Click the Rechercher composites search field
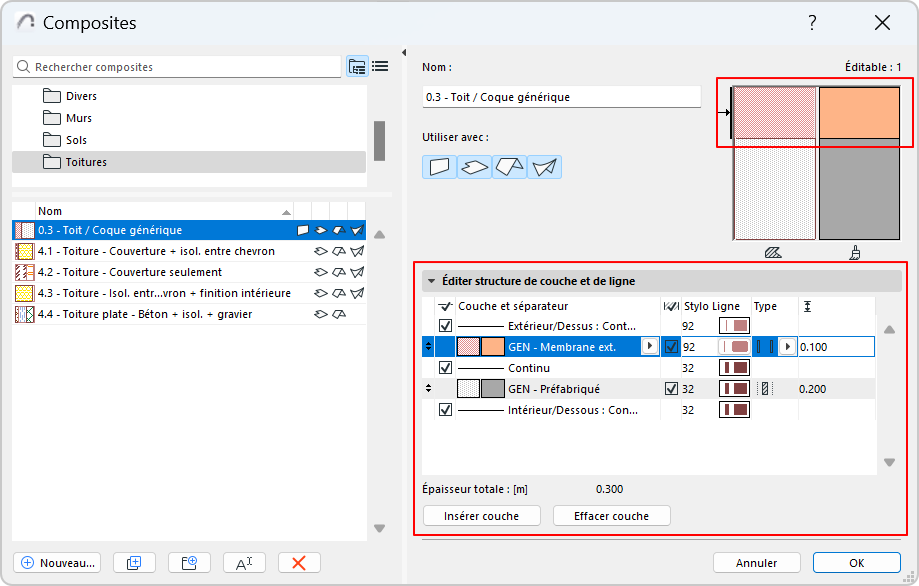This screenshot has height=586, width=919. point(177,67)
